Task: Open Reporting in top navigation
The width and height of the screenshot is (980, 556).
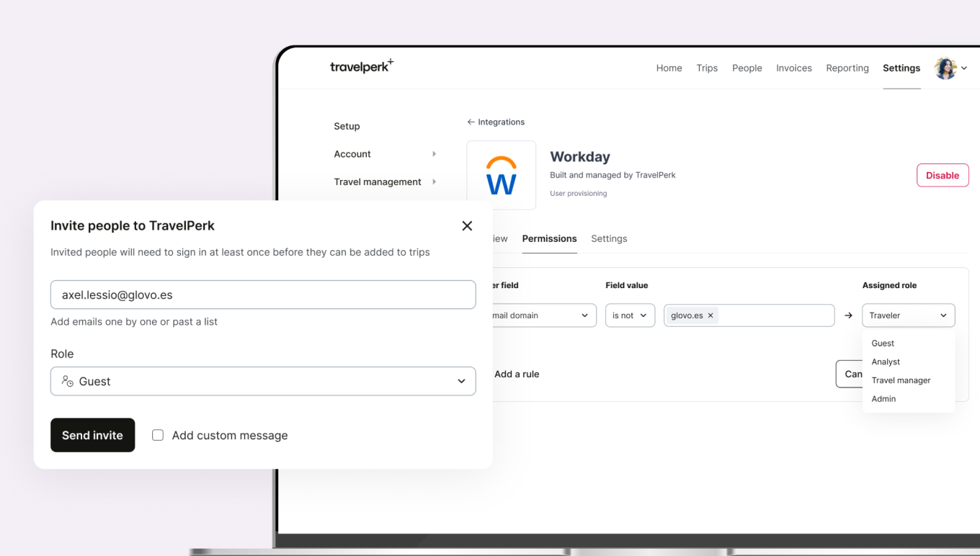Action: coord(847,68)
